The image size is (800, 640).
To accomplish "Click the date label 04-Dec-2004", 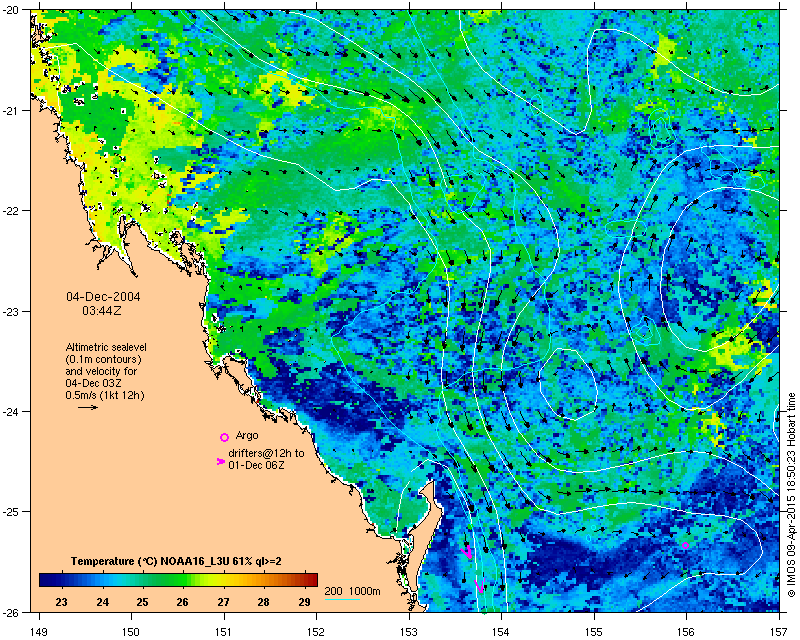I will pos(103,297).
